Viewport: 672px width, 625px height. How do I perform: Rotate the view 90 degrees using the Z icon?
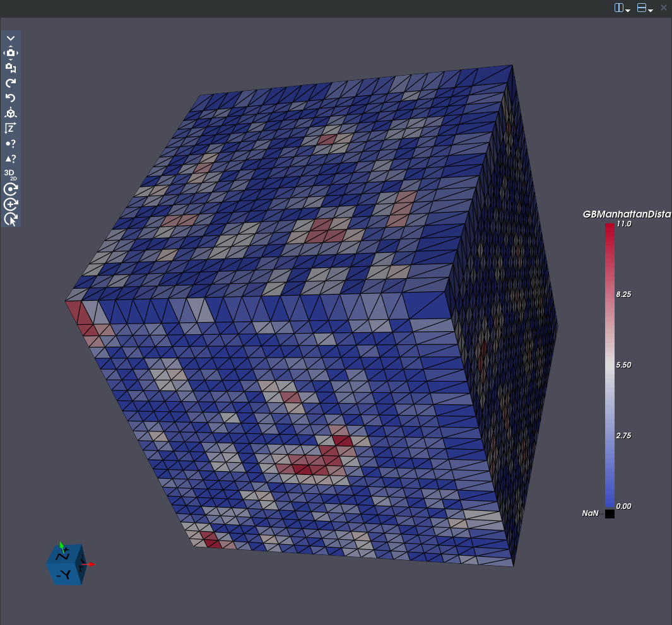coord(11,128)
